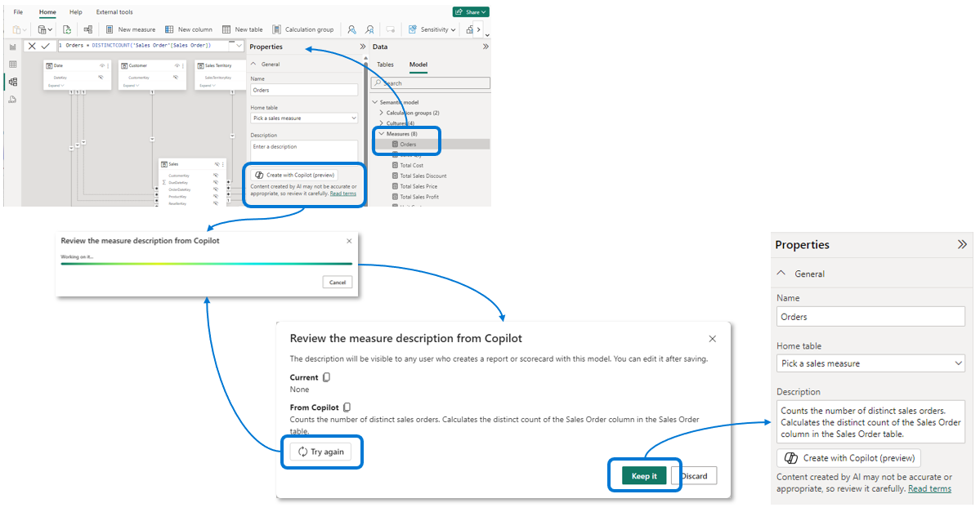Screen dimensions: 980x512
Task: Open the Sensitivity dropdown
Action: tap(432, 29)
